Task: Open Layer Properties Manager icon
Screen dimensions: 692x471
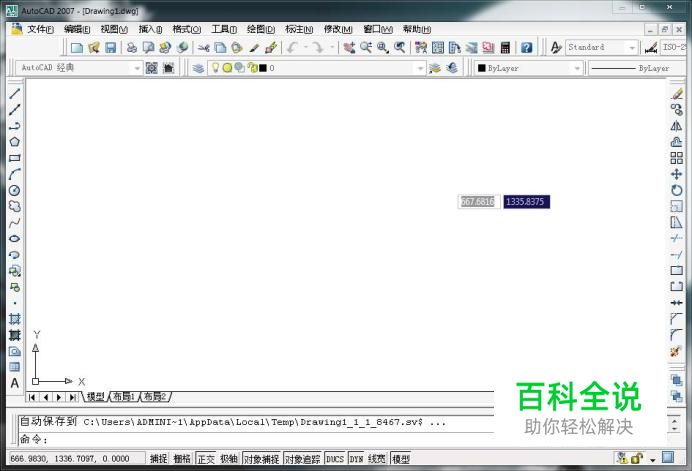Action: coord(198,68)
